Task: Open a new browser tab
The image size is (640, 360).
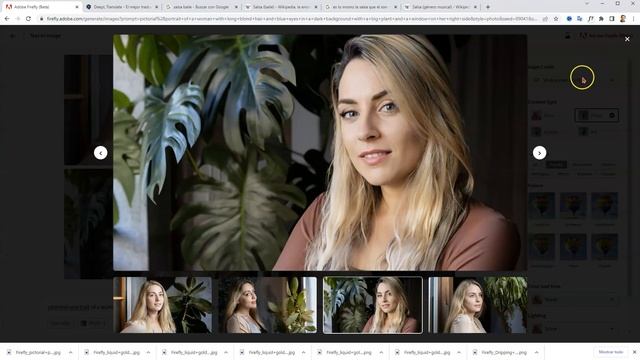Action: point(488,7)
